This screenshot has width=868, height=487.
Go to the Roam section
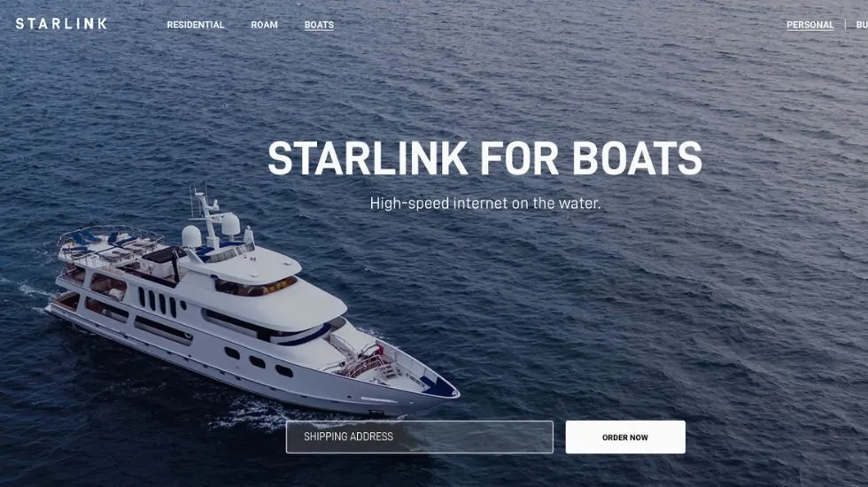(264, 25)
